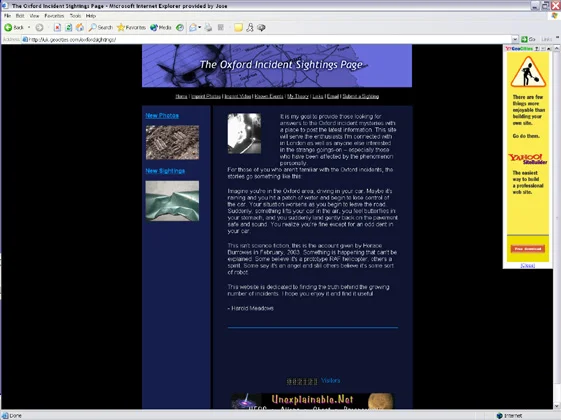Open the Edit menu
Image resolution: width=561 pixels, height=420 pixels.
tap(20, 16)
